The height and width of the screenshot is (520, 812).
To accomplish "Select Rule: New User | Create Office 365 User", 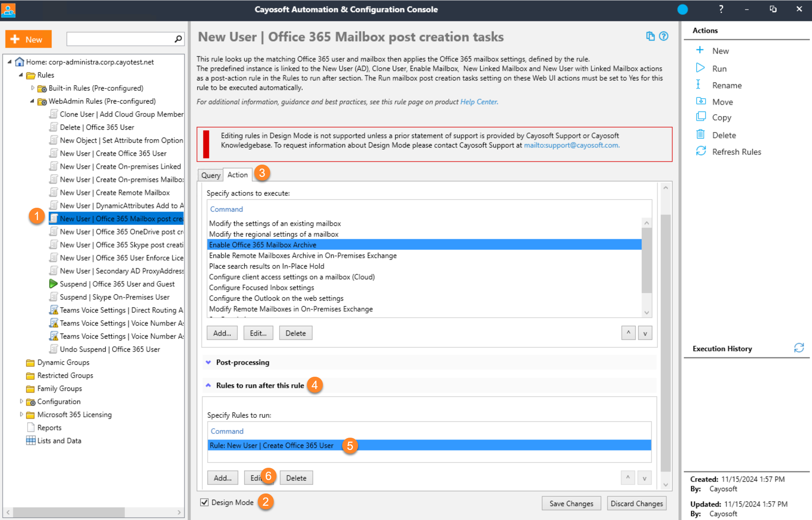I will 429,445.
